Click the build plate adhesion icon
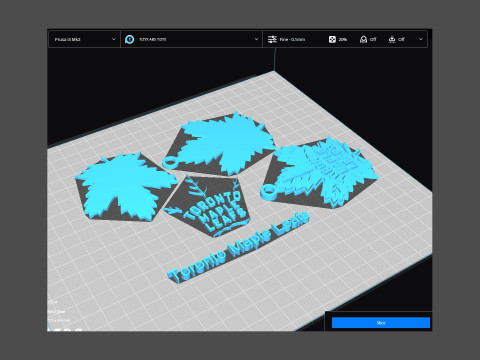The image size is (480, 360). (392, 39)
